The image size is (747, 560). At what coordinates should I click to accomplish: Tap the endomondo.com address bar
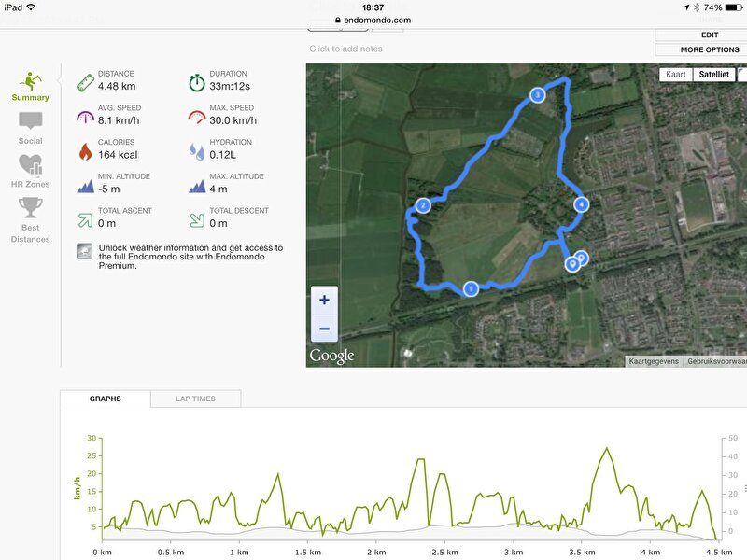373,20
